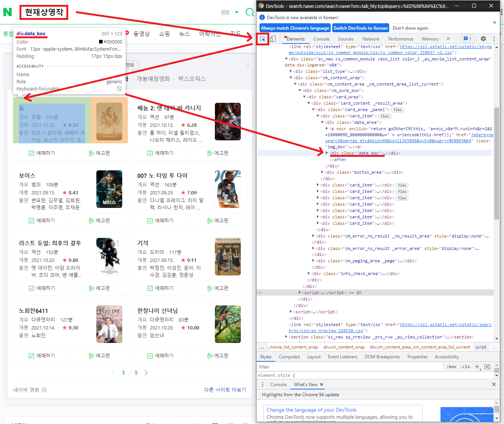Screen dimensions: 504x424
Task: Click Don't show again button
Action: pyautogui.click(x=410, y=28)
